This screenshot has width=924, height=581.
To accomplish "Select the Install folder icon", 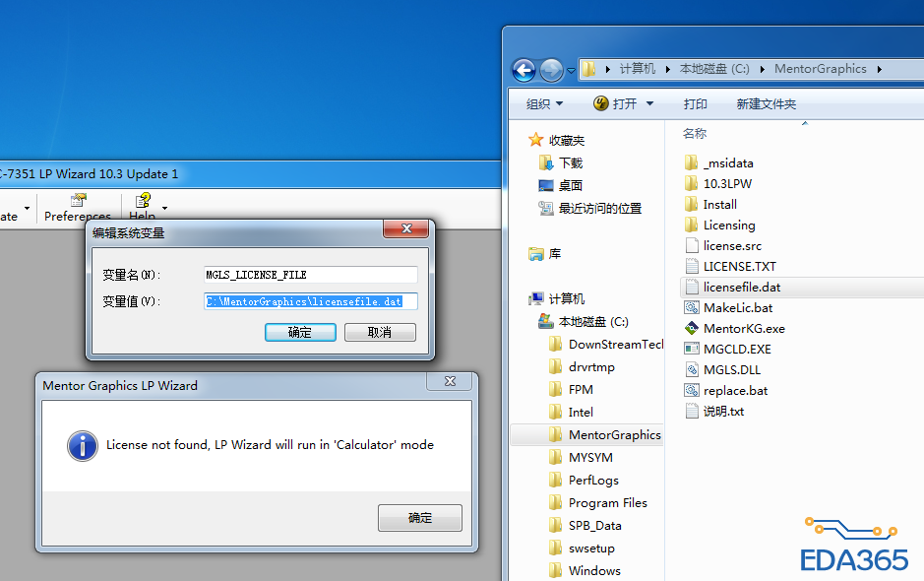I will pyautogui.click(x=691, y=204).
